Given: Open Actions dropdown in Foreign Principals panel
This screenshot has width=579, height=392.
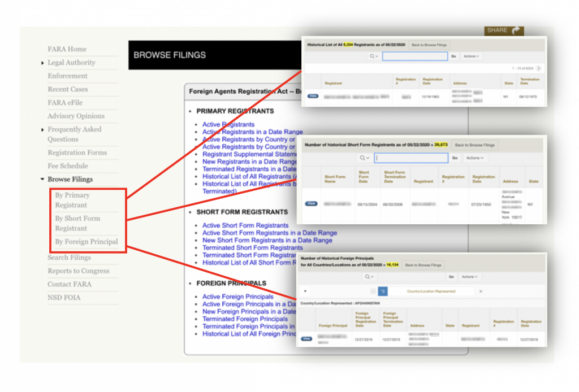Looking at the screenshot, I should tap(469, 277).
